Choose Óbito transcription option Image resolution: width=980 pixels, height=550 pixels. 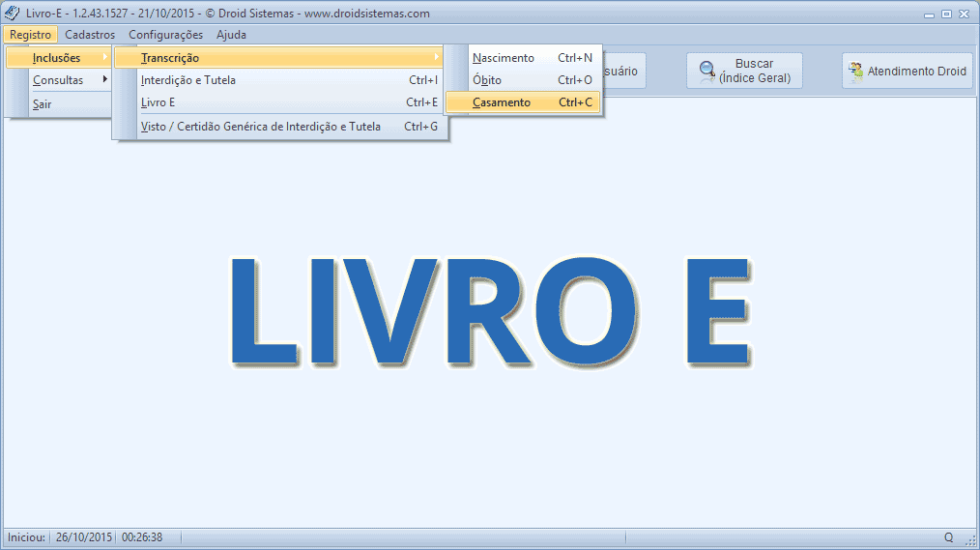click(x=523, y=80)
